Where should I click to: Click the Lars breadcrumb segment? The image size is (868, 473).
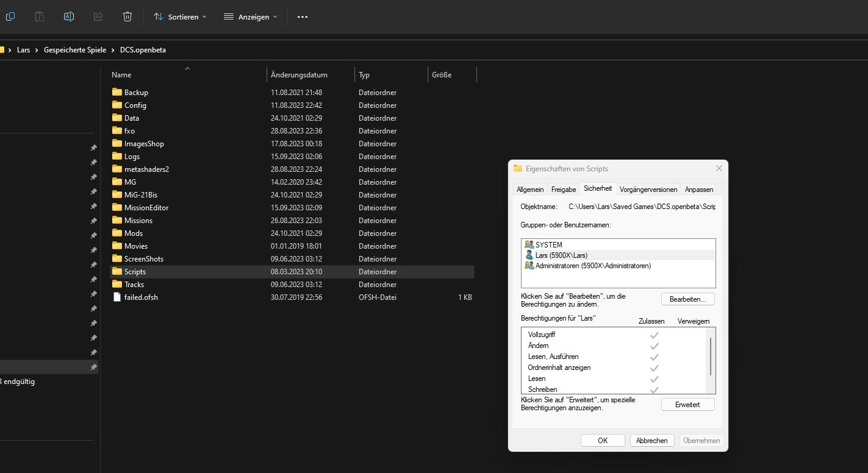[x=23, y=50]
